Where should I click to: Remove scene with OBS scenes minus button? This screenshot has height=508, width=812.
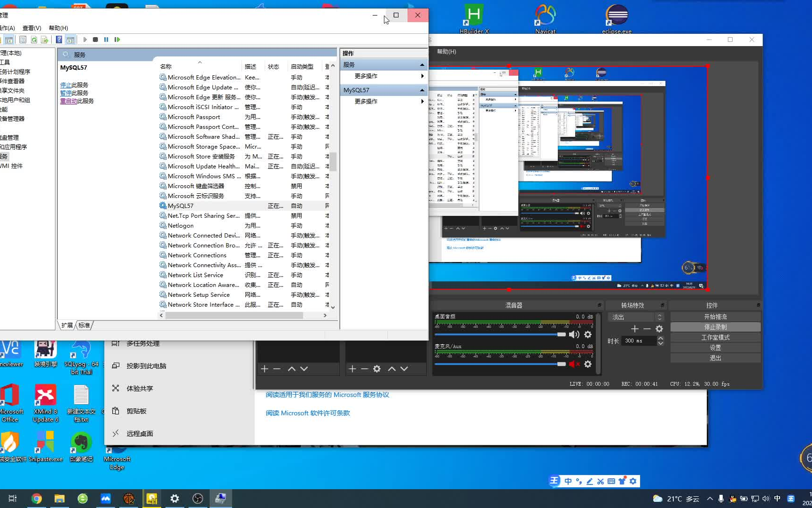pyautogui.click(x=277, y=369)
